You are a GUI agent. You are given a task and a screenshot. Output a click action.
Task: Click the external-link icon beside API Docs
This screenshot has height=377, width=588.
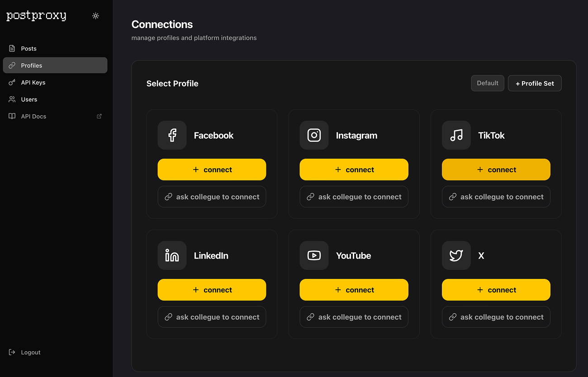click(99, 116)
